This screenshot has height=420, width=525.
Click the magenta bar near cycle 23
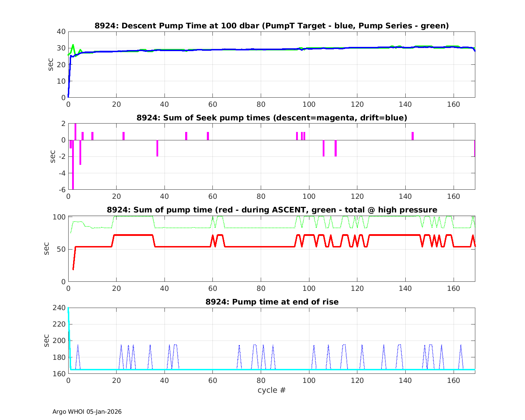click(124, 136)
